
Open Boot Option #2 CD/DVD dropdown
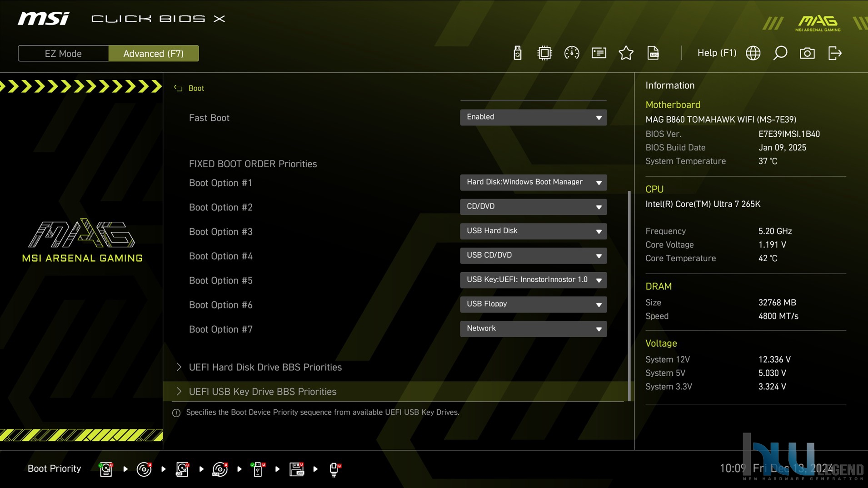coord(533,207)
